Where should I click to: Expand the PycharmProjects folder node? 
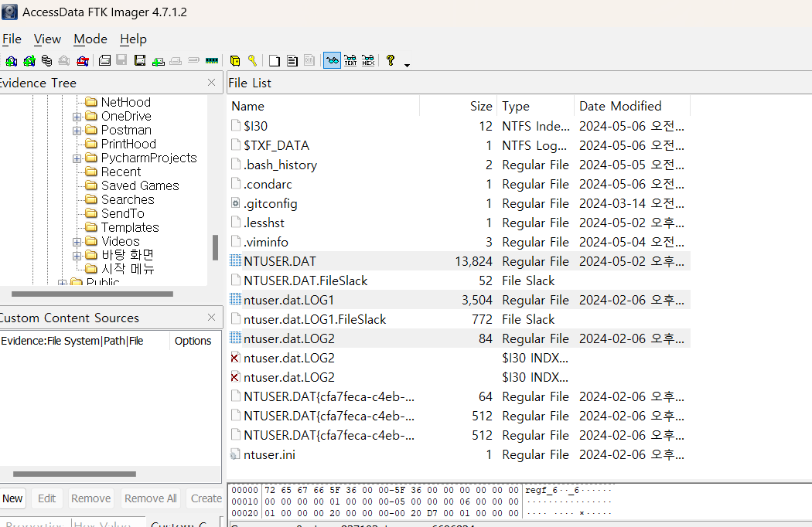77,158
